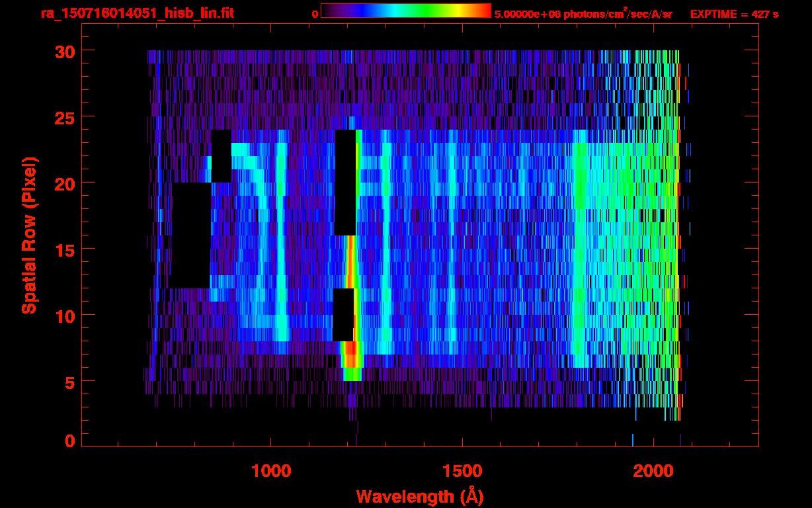The height and width of the screenshot is (508, 812).
Task: Click the y-axis tick label 5
Action: pyautogui.click(x=69, y=382)
